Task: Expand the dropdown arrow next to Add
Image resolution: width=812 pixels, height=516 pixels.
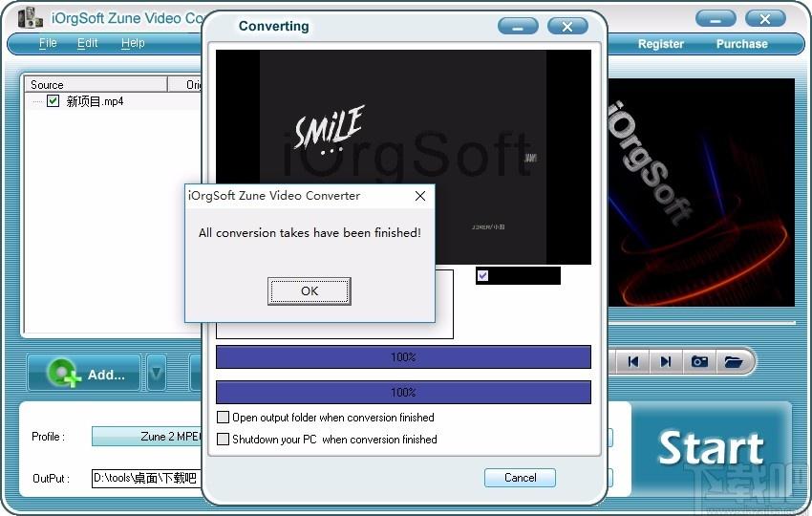Action: [x=157, y=373]
